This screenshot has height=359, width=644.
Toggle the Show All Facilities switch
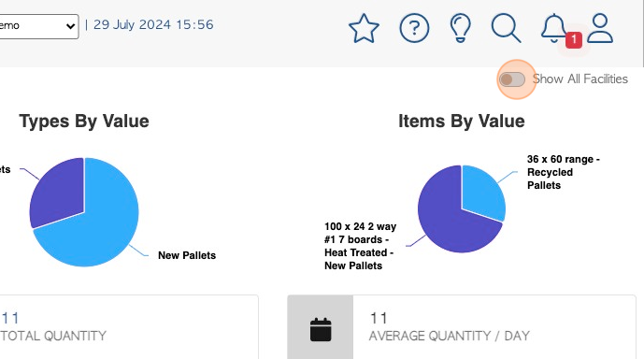coord(512,79)
